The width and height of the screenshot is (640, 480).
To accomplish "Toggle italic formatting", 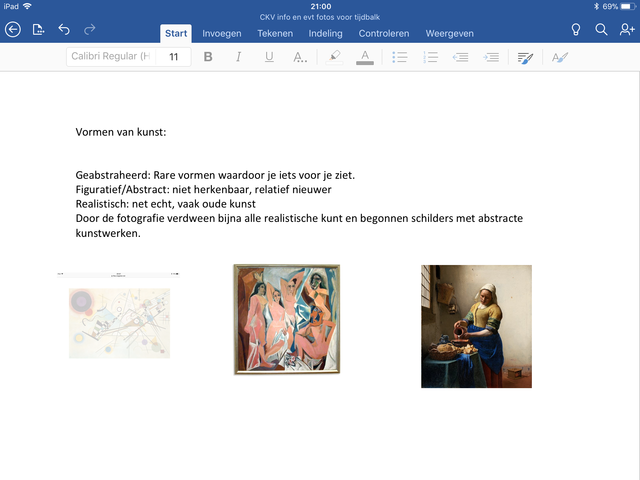I will click(x=238, y=57).
